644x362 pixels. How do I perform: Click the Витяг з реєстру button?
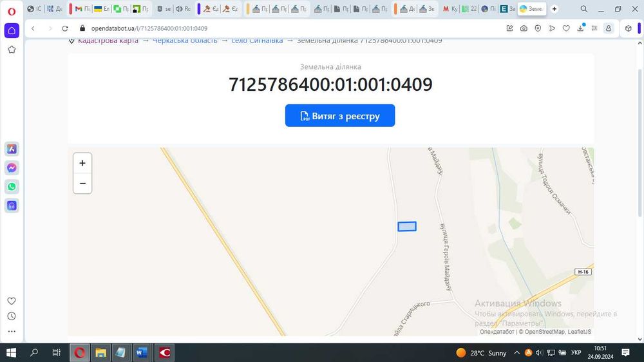(x=340, y=115)
